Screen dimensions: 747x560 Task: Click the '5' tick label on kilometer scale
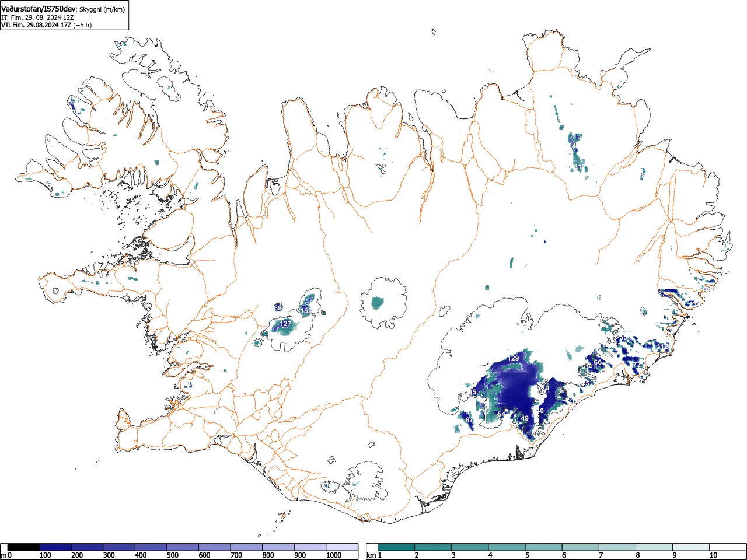(527, 555)
